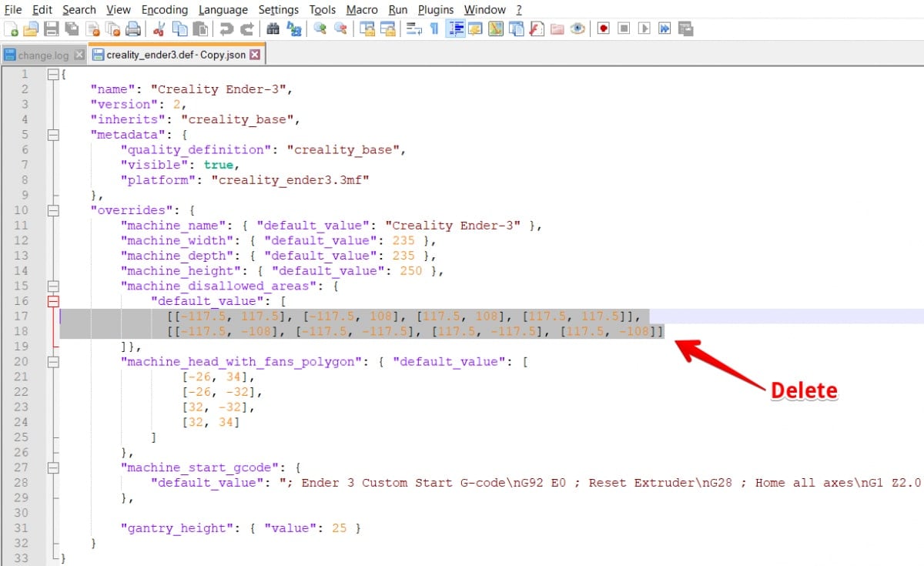Open the Document List panel icon

(516, 29)
